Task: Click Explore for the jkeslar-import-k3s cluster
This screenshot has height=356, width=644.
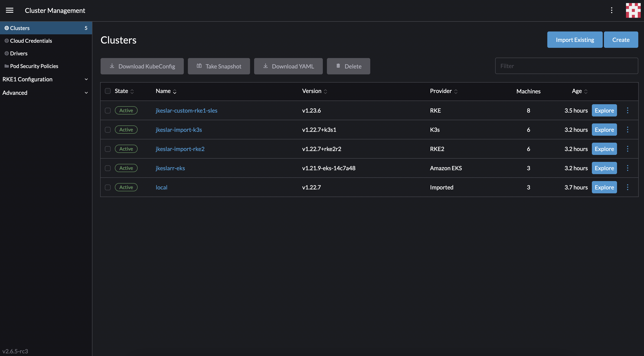Action: coord(604,130)
